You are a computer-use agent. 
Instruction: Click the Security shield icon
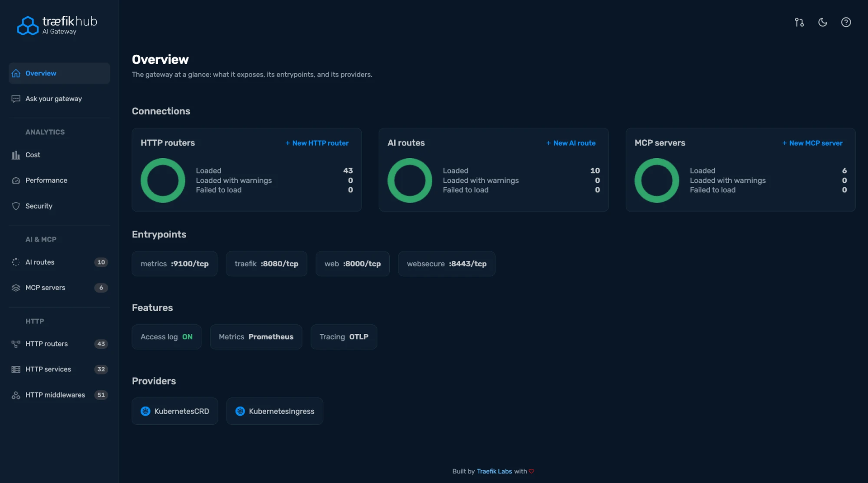pyautogui.click(x=16, y=206)
